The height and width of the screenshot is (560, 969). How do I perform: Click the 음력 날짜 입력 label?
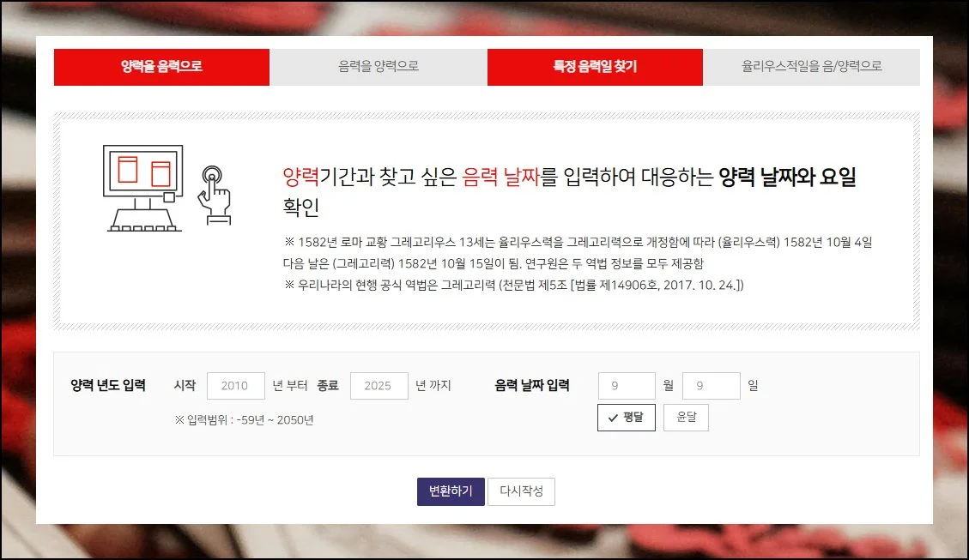click(x=532, y=386)
